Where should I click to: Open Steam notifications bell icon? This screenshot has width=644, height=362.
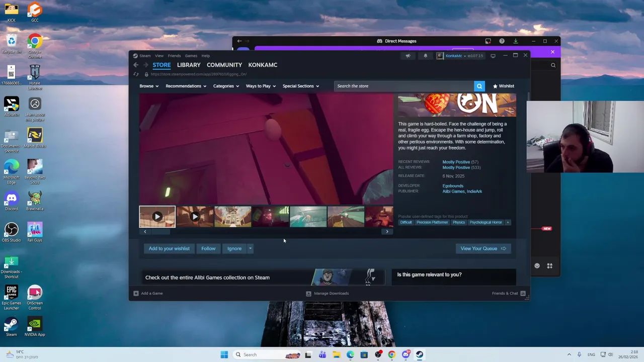click(425, 56)
